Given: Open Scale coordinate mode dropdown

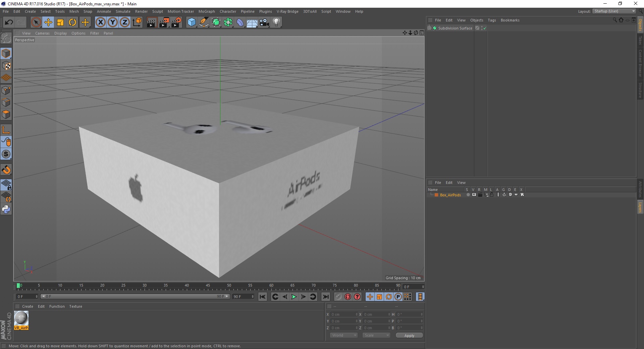Looking at the screenshot, I should [376, 335].
